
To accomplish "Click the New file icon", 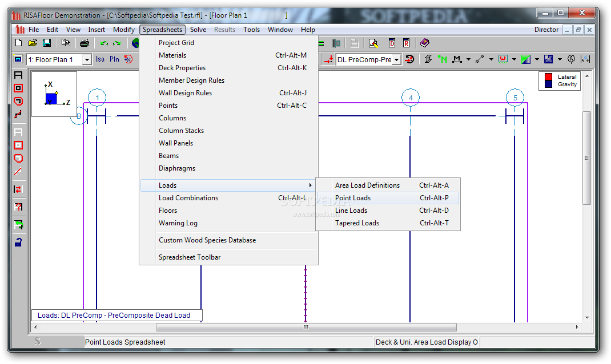I will click(18, 43).
